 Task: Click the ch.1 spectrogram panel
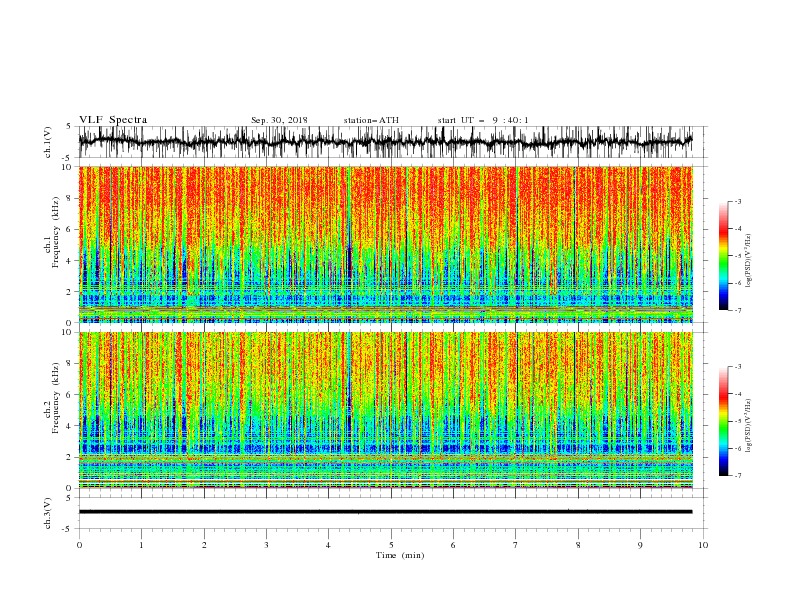click(385, 244)
